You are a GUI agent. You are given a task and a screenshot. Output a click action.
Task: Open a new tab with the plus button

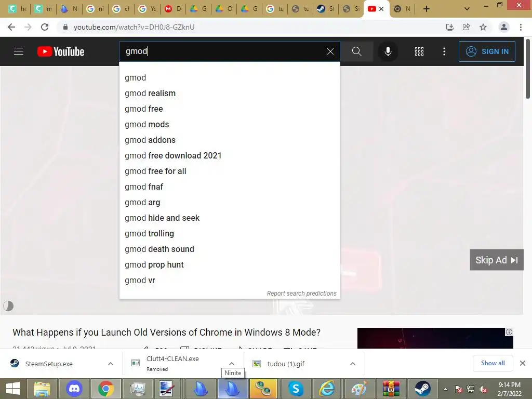pos(427,9)
